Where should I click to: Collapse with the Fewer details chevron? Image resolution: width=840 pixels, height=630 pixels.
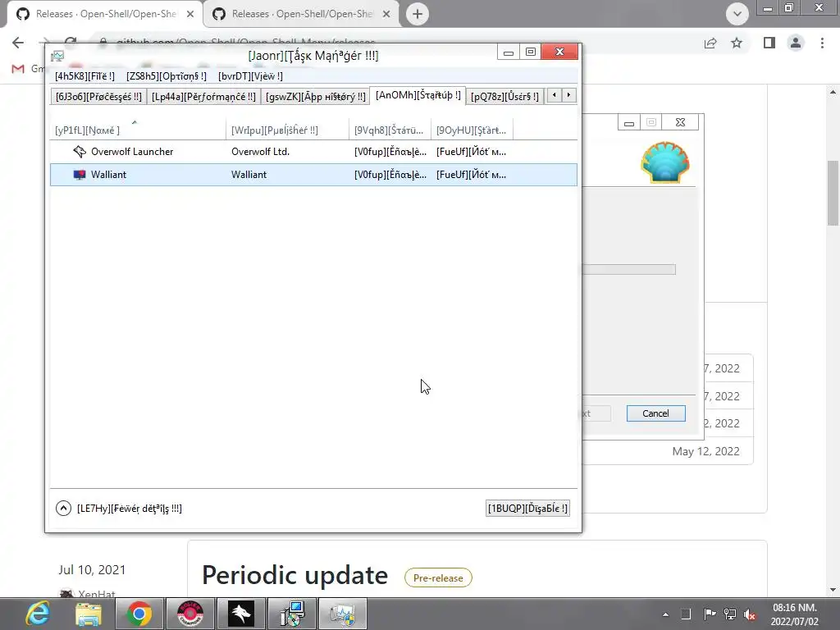click(x=63, y=508)
